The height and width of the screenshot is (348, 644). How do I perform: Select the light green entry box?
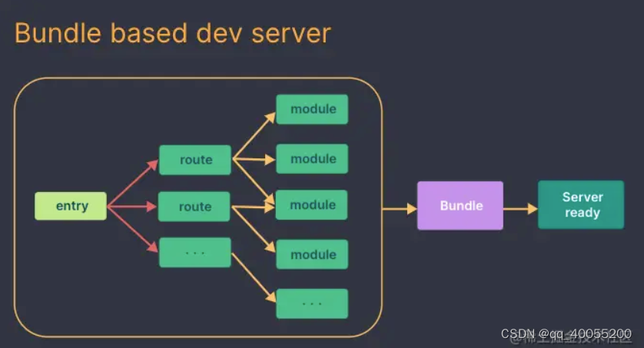[x=71, y=206]
